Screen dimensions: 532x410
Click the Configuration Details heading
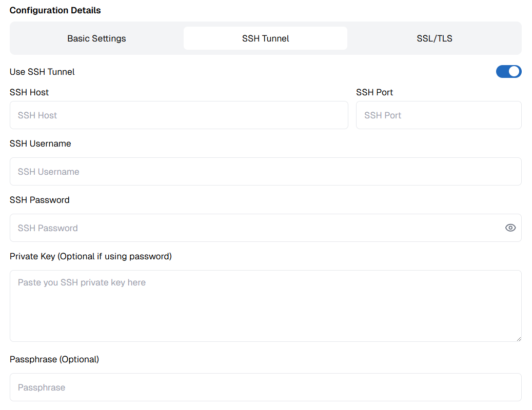click(55, 10)
